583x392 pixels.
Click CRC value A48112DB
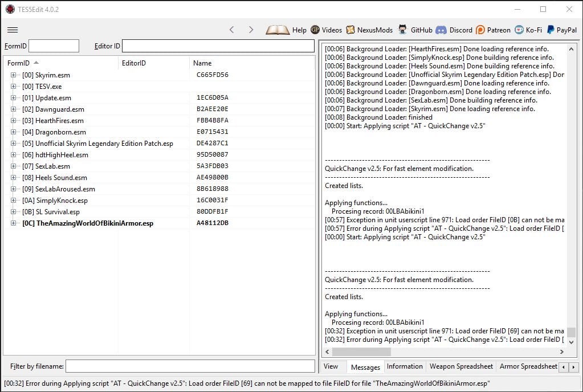click(213, 223)
